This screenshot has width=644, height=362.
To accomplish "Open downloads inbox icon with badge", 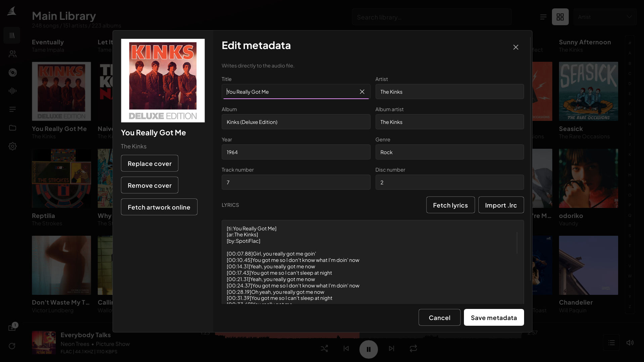I will click(12, 327).
